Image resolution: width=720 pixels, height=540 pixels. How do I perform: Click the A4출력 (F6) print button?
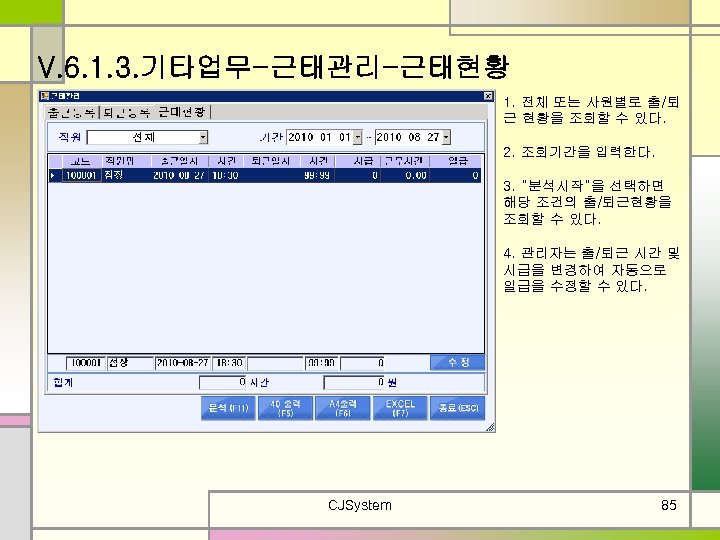[x=343, y=408]
